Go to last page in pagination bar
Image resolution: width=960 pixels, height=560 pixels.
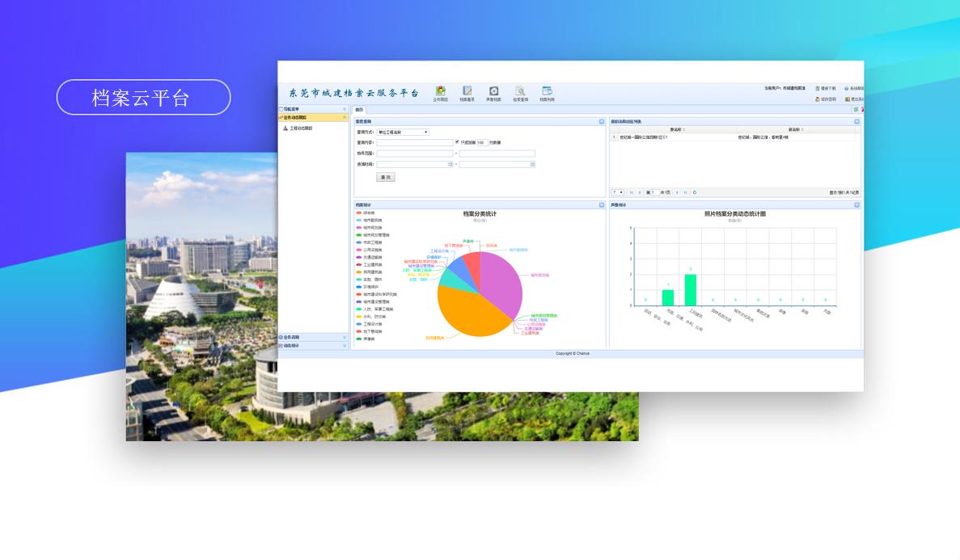coord(685,193)
